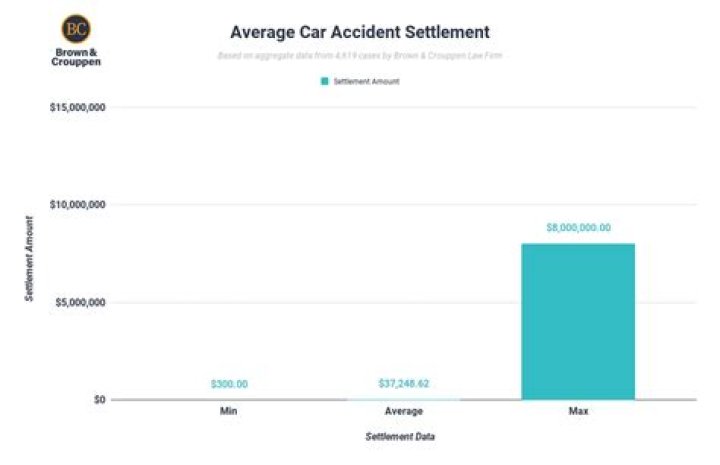720x465 pixels.
Task: Click the $5,000,000 y-axis tick label
Action: click(81, 302)
